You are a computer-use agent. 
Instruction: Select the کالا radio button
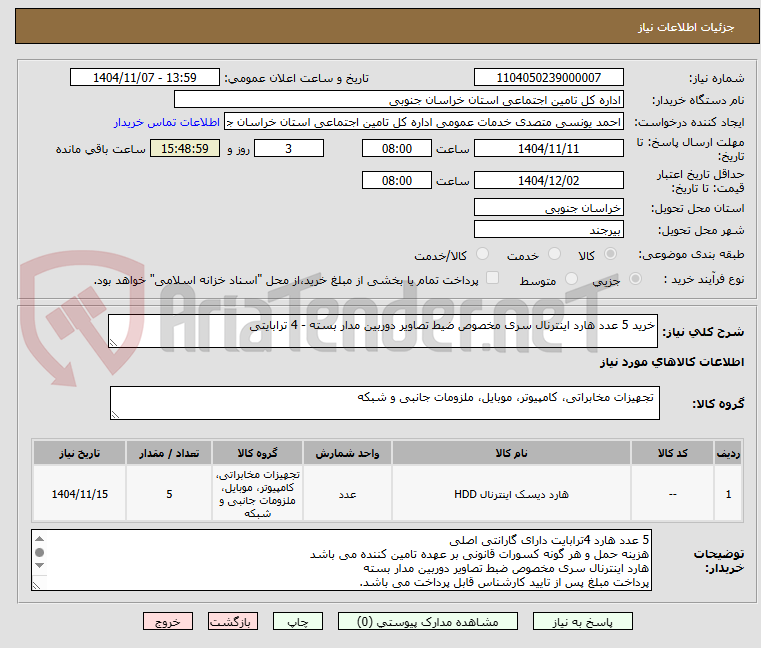tap(611, 254)
